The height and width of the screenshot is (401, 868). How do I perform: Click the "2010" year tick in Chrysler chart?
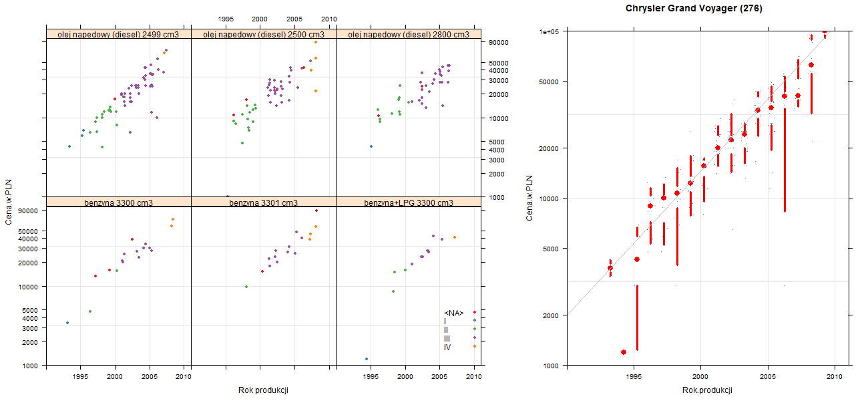coord(834,377)
